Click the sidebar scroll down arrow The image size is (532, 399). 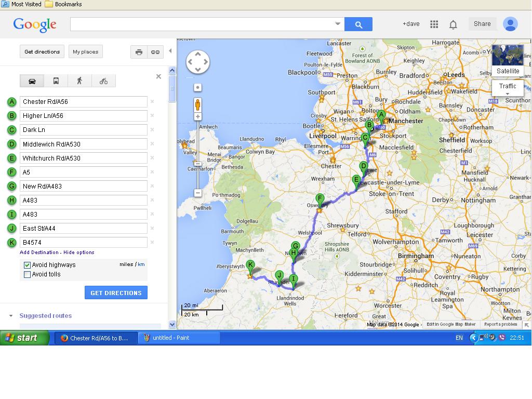tap(172, 324)
